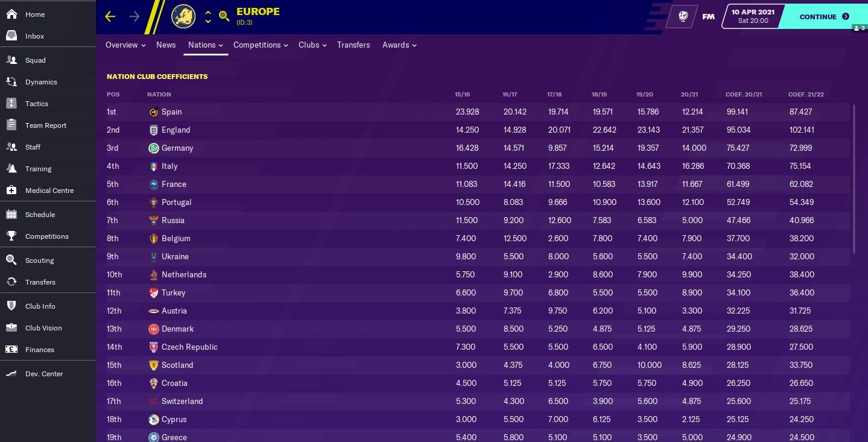This screenshot has height=442, width=868.
Task: Expand the Awards dropdown
Action: (x=399, y=45)
